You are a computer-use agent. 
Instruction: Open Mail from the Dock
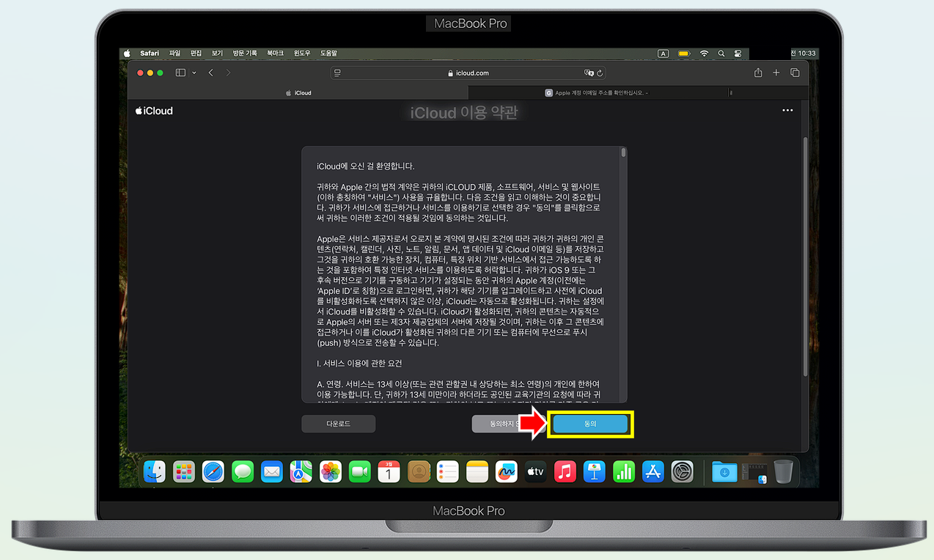click(x=272, y=471)
